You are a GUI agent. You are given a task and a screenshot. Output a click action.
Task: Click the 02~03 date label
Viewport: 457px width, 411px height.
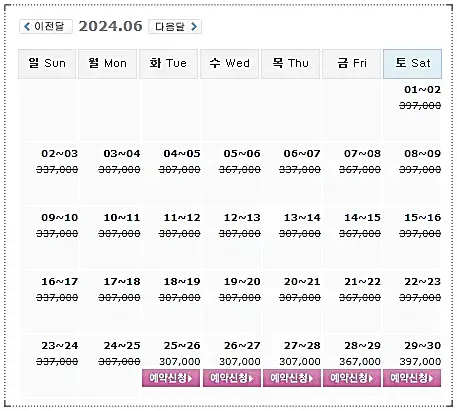click(x=60, y=154)
